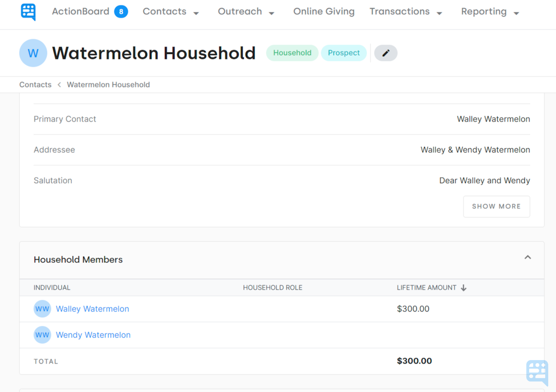This screenshot has width=556, height=392.
Task: Click the ActionBoard notification badge showing 8
Action: point(121,12)
